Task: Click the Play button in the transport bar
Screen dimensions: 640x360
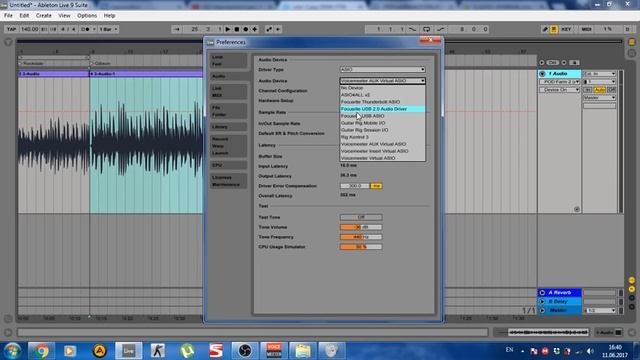Action: coord(228,29)
